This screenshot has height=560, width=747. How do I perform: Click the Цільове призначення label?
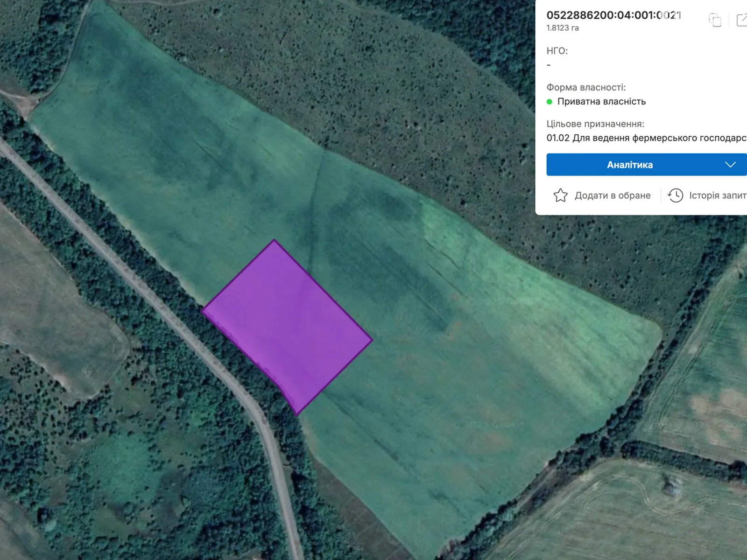point(595,124)
